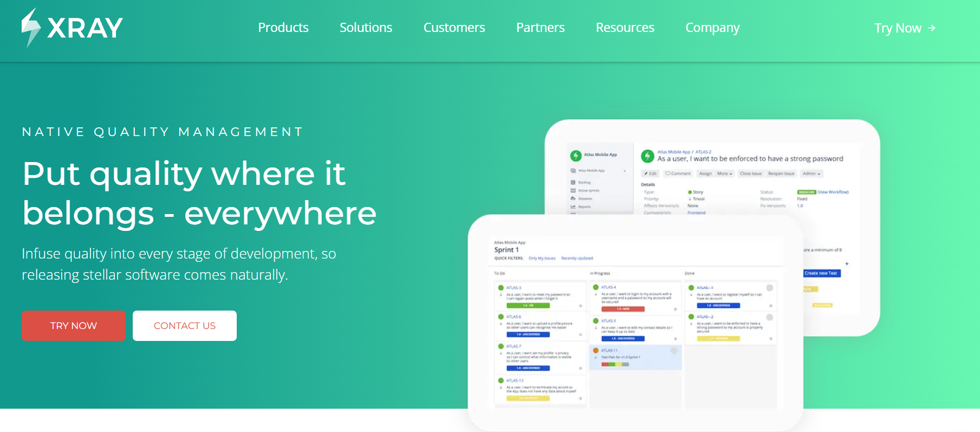
Task: Open the Products menu
Action: (x=283, y=28)
